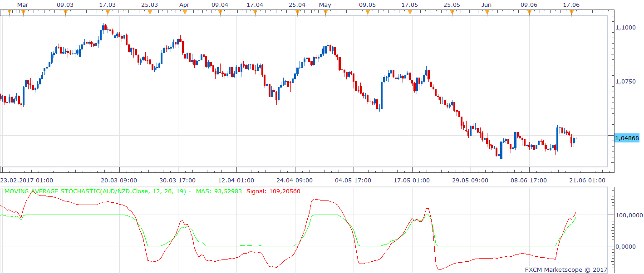Click the 100,0000 indicator axis label
644x274 pixels.
629,215
